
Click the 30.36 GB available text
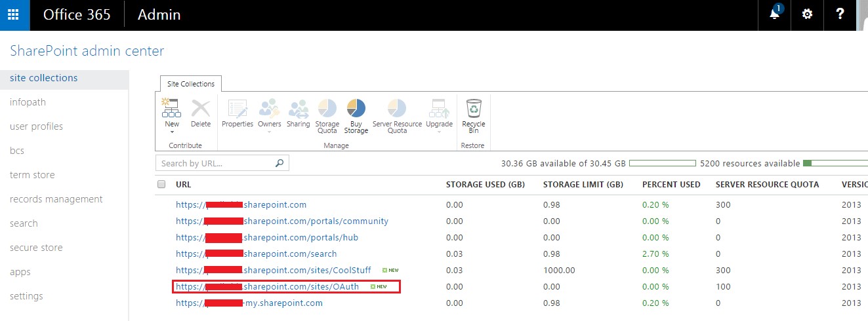564,163
